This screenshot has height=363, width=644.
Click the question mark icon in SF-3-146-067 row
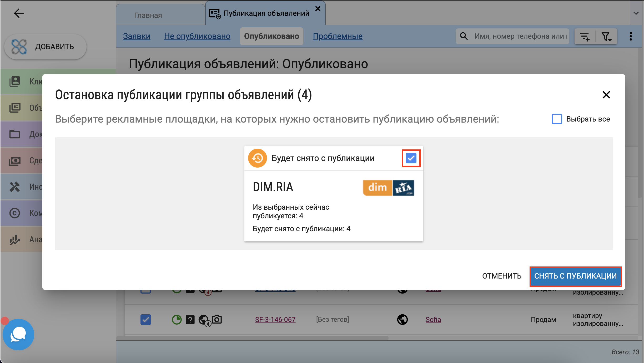coord(190,320)
